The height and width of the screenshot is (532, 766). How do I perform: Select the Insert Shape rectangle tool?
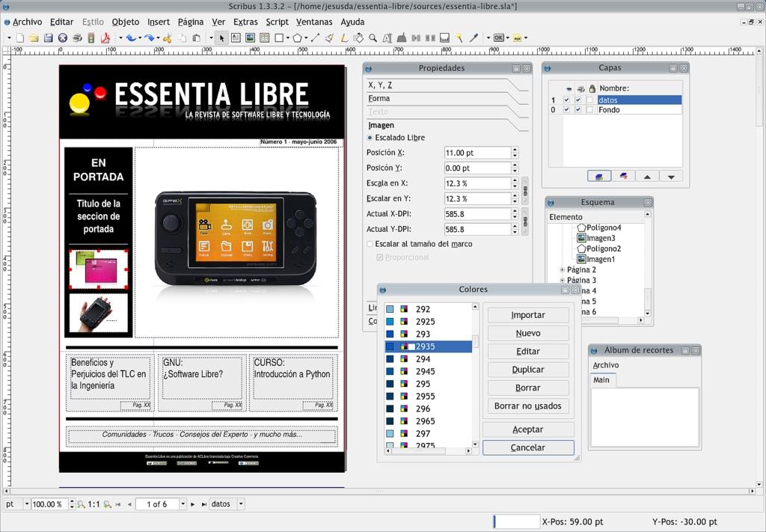point(280,37)
